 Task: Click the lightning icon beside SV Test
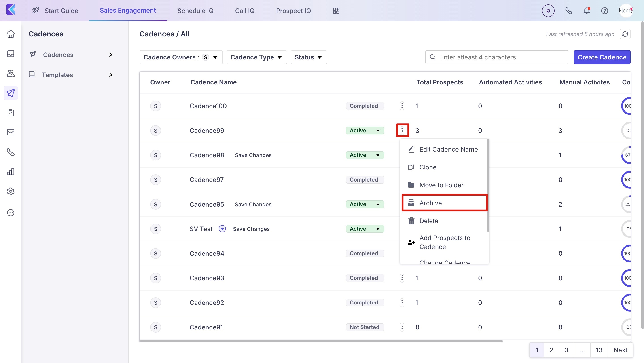(222, 229)
